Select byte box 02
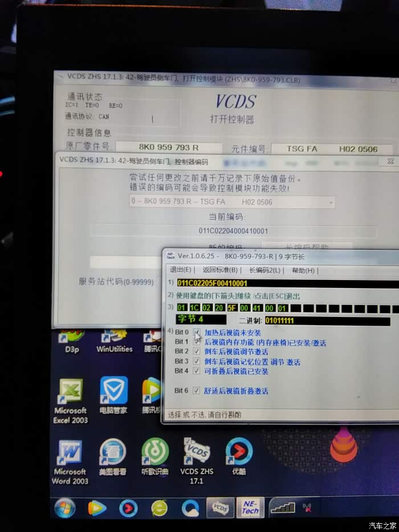The width and height of the screenshot is (399, 532). tap(206, 308)
